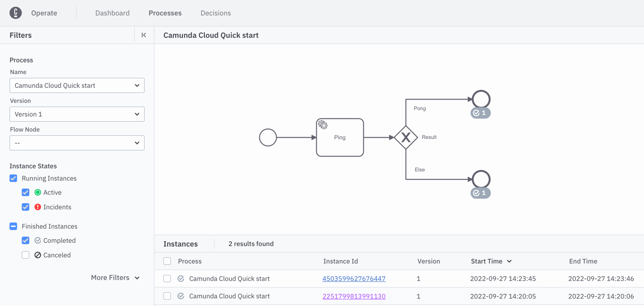This screenshot has height=306, width=644.
Task: Uncheck the Running Instances checkbox
Action: (14, 178)
